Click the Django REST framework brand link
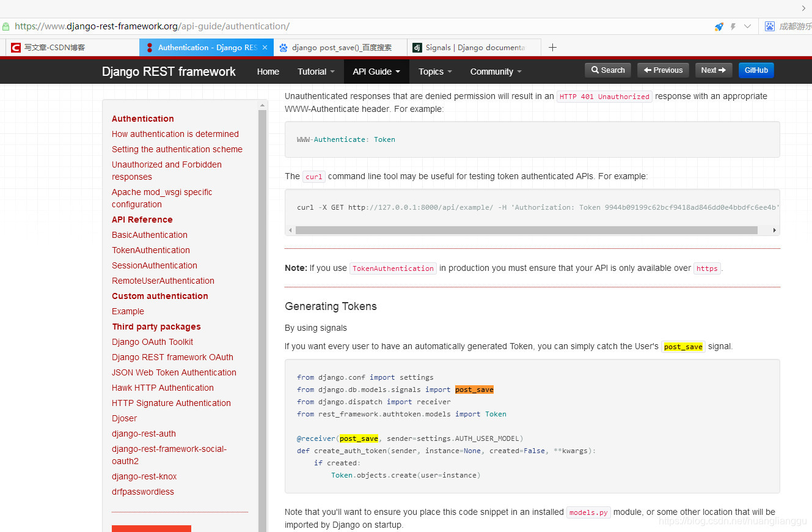The image size is (812, 532). [x=169, y=72]
